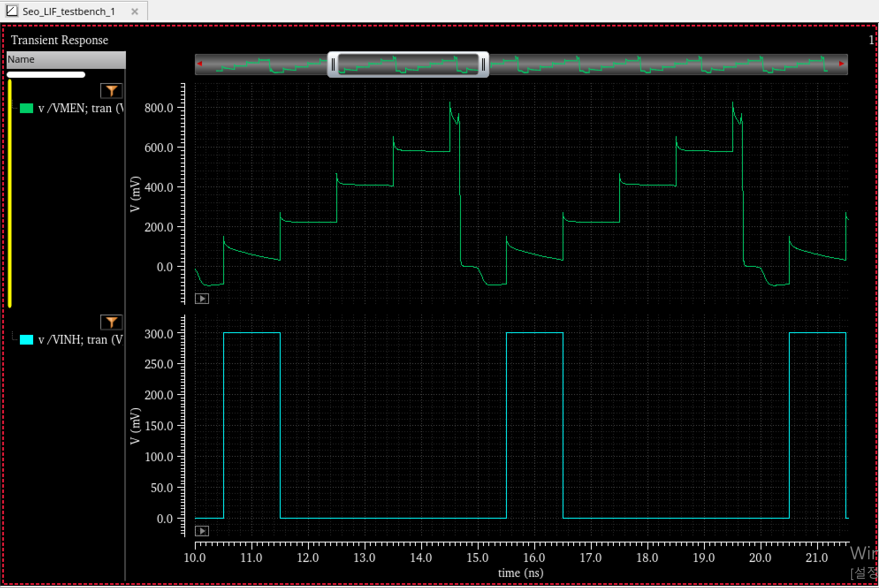
Task: Click the 16.0 tick on time axis
Action: click(x=534, y=558)
